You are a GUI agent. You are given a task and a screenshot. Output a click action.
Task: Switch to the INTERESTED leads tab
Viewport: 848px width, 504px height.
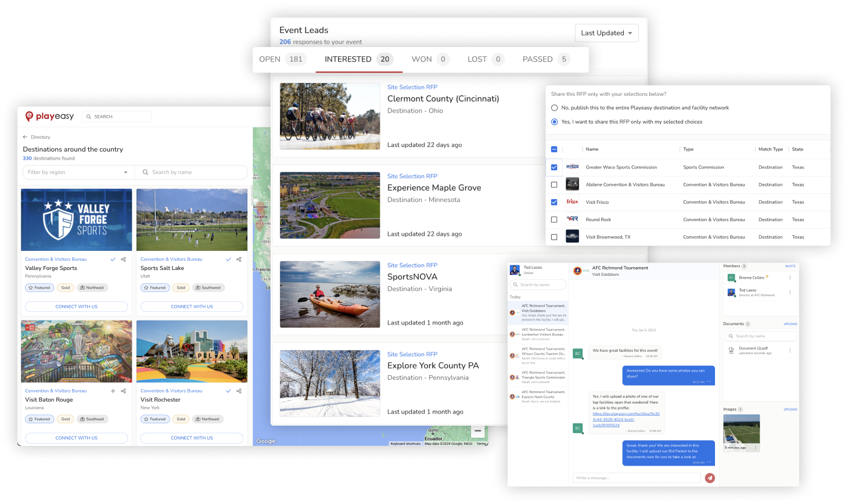pos(358,59)
